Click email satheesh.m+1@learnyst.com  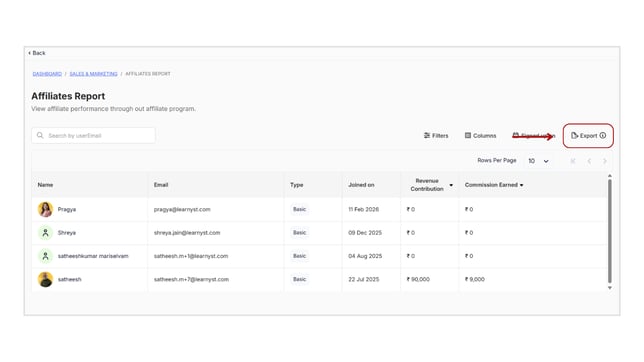pos(191,256)
